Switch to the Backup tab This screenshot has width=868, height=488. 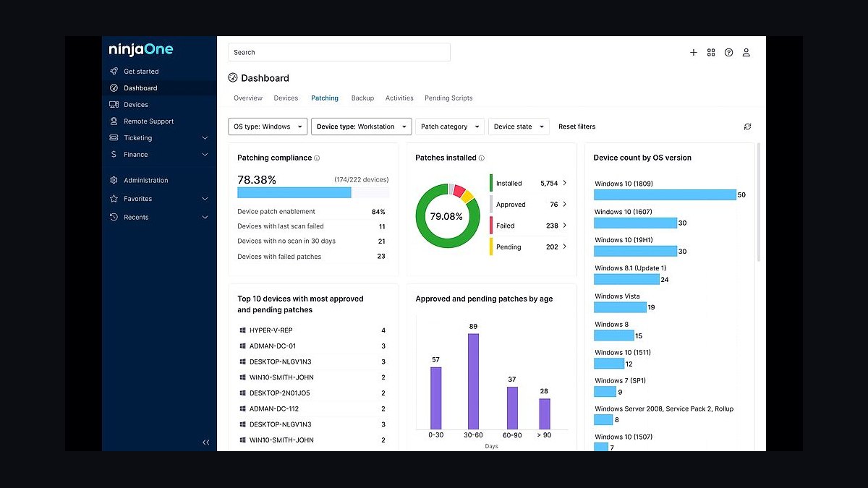pyautogui.click(x=362, y=98)
